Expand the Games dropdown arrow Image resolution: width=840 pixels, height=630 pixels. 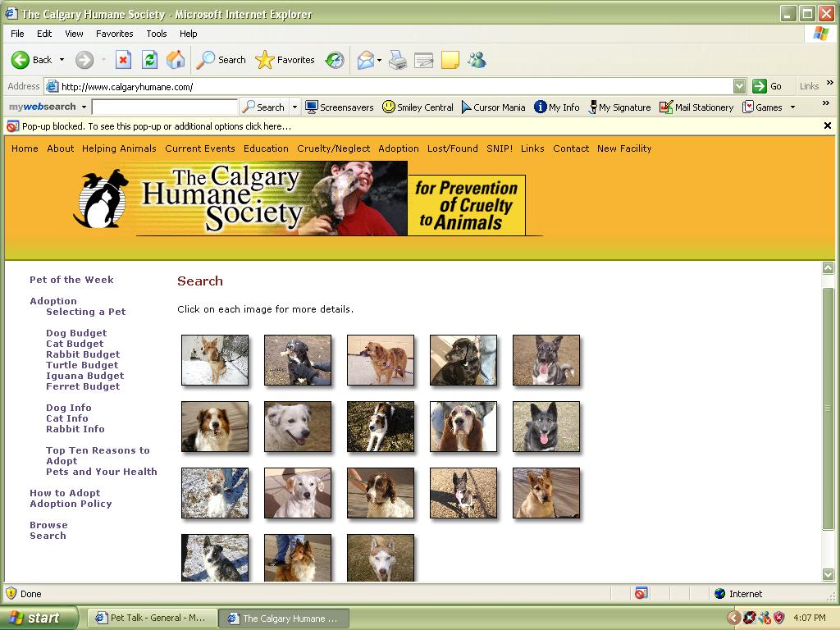tap(793, 107)
